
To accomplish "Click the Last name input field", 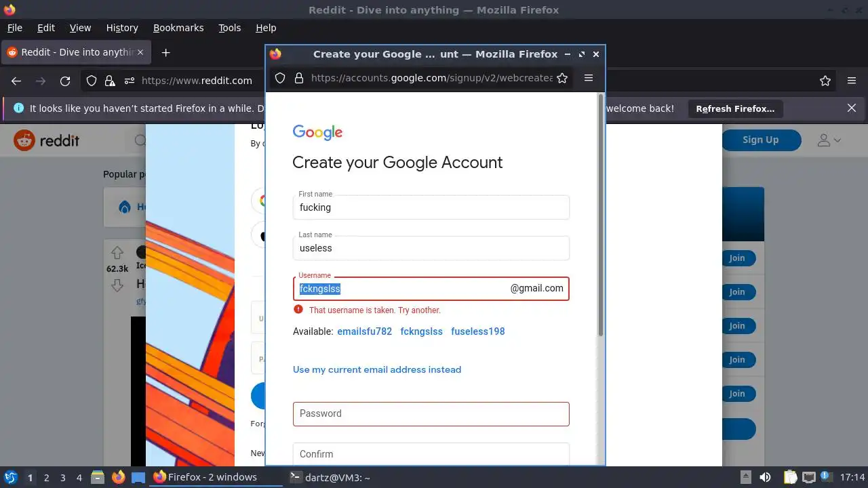I will (431, 248).
